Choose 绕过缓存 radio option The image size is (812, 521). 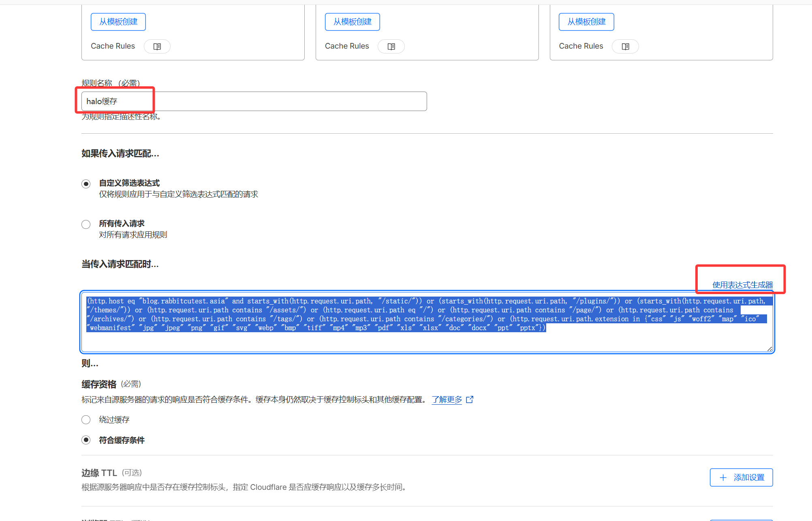pyautogui.click(x=86, y=420)
